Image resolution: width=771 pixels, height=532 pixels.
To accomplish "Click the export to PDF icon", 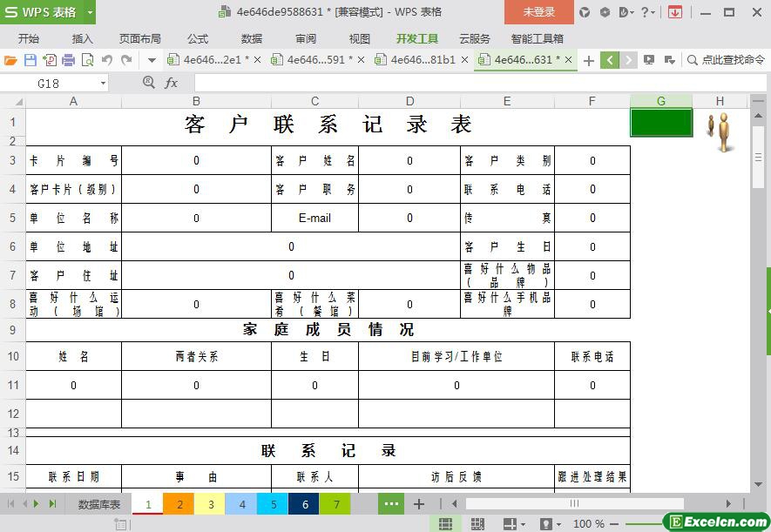I will (50, 60).
